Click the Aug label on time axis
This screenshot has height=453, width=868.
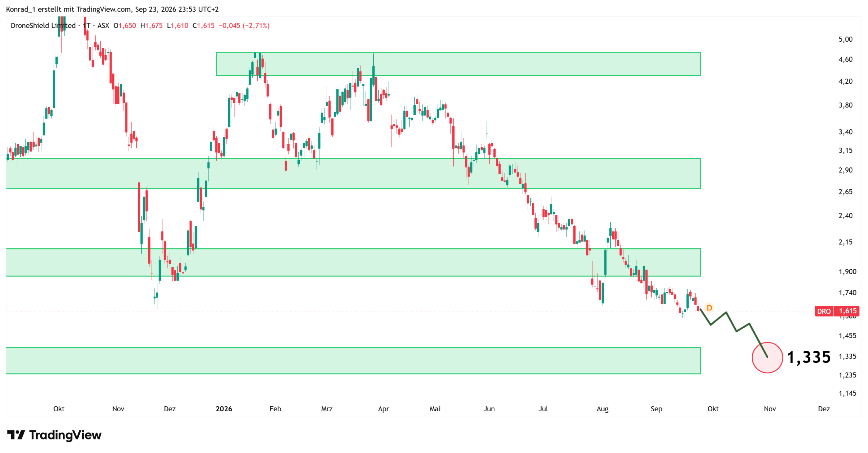[x=603, y=409]
